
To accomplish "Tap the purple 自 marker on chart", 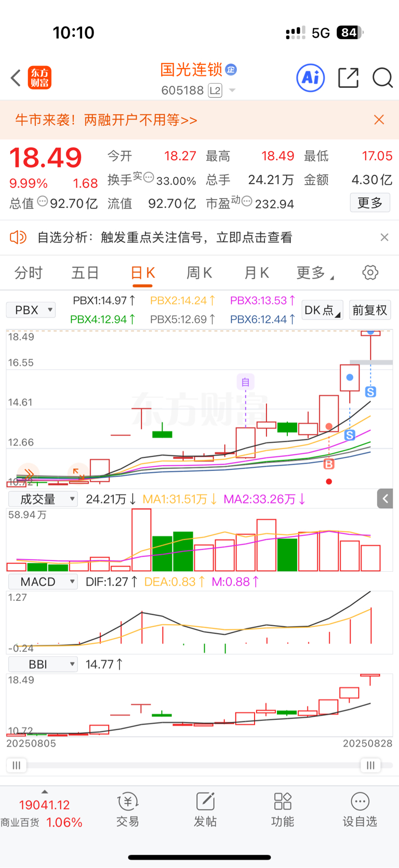I will 245,382.
